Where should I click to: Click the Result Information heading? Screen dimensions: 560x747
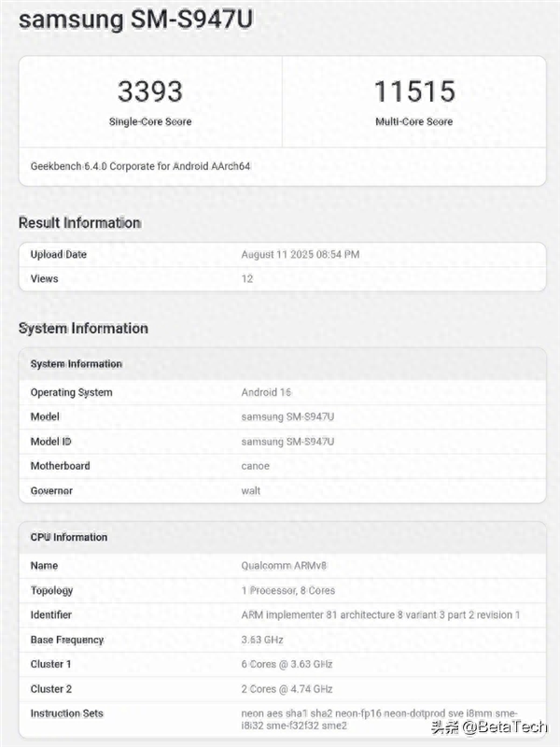click(79, 222)
